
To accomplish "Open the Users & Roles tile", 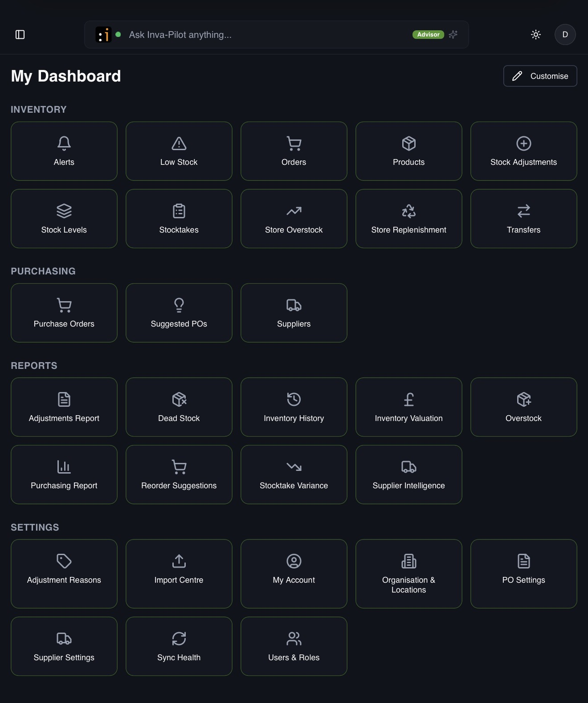I will [x=294, y=646].
